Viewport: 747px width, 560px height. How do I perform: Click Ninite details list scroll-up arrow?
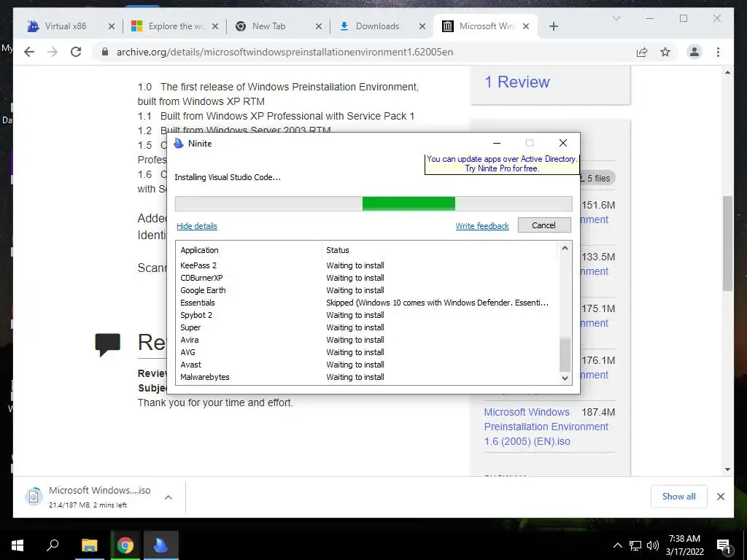point(565,248)
